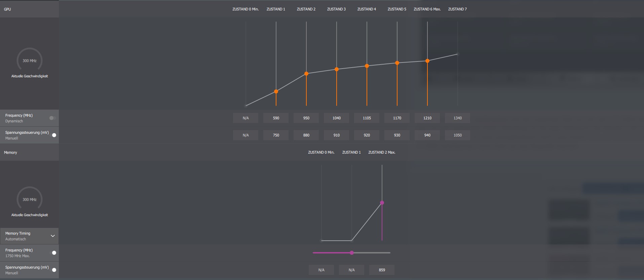The width and height of the screenshot is (644, 280).
Task: Click GPU header ZUSTAND 4
Action: [x=367, y=9]
